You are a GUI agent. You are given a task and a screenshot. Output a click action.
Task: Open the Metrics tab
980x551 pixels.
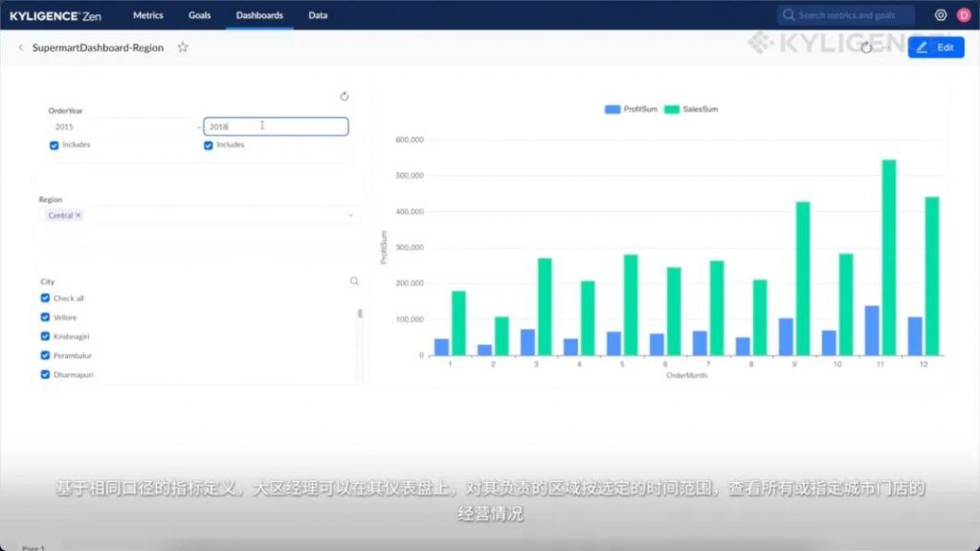point(148,15)
